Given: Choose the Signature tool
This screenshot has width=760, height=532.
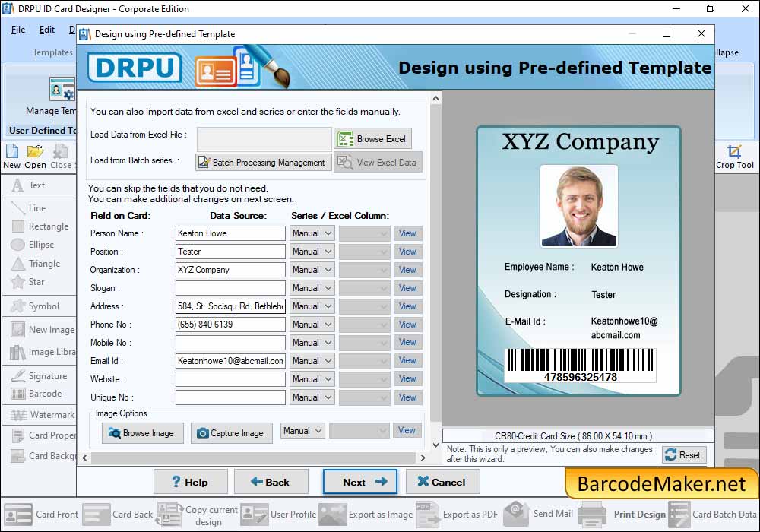Looking at the screenshot, I should click(39, 376).
